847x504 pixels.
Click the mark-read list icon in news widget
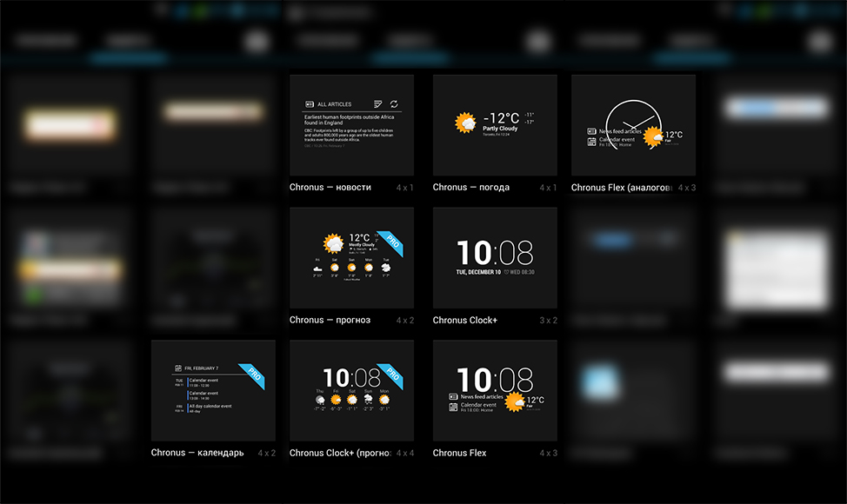coord(378,103)
